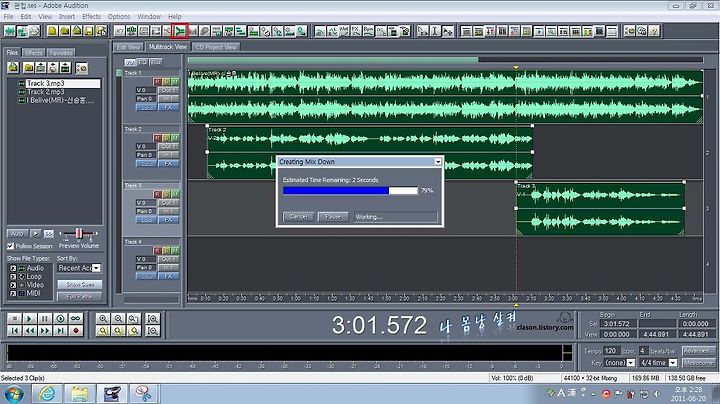Toggle Auto preview button in Files panel
Image resolution: width=720 pixels, height=404 pixels.
pyautogui.click(x=17, y=234)
